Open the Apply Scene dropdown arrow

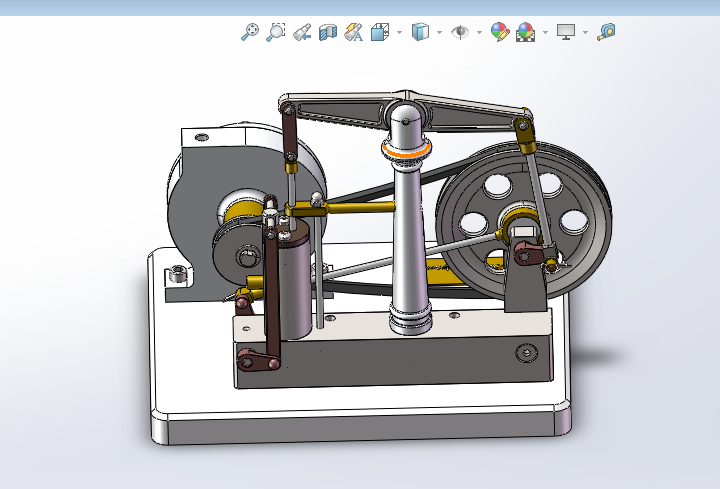coord(545,32)
